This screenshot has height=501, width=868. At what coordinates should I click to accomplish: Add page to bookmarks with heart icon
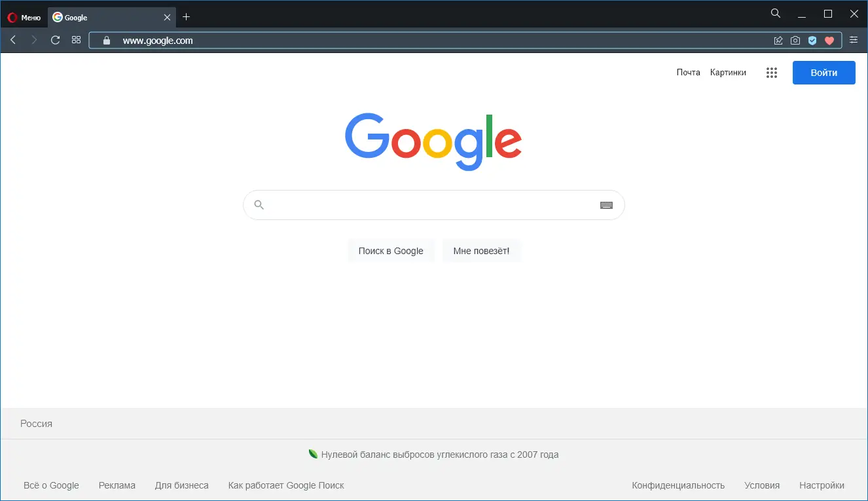coord(829,41)
